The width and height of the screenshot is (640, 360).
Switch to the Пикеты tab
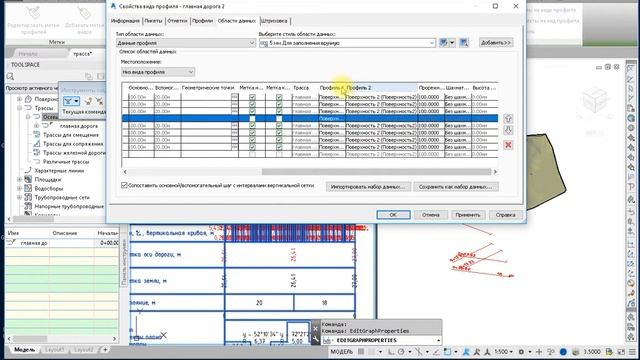pos(153,21)
